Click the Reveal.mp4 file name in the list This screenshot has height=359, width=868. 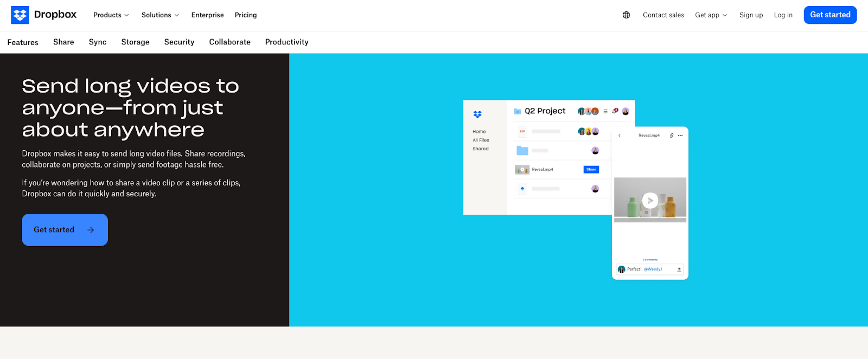542,170
